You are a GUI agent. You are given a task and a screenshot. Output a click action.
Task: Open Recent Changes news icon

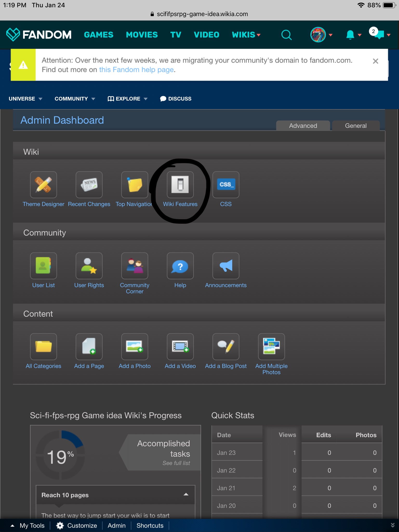(89, 185)
